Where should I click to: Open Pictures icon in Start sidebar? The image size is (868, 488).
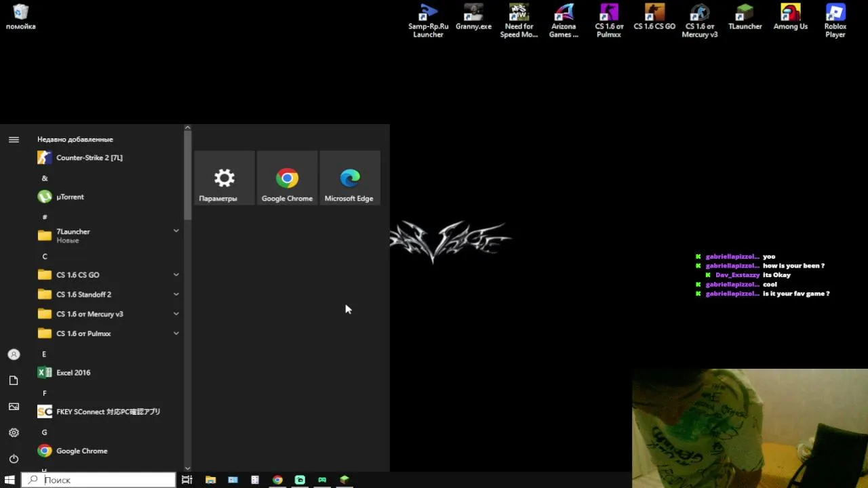click(14, 407)
